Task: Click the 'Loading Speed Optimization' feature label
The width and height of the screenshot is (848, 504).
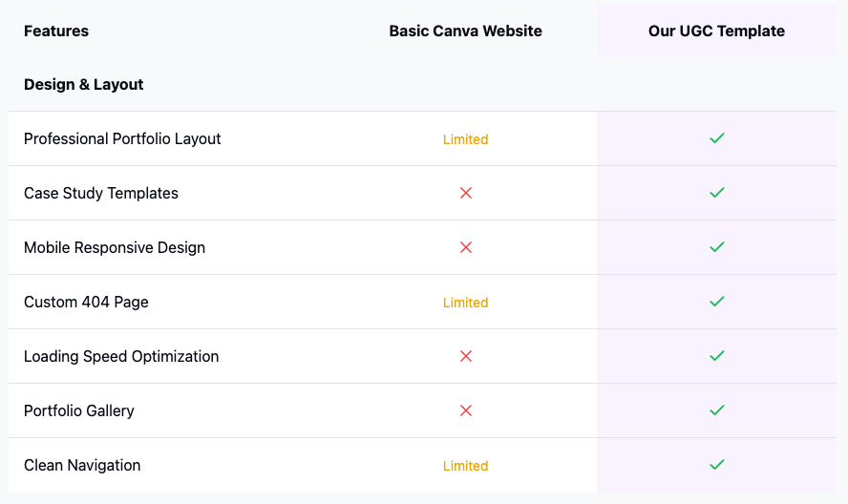Action: 121,356
